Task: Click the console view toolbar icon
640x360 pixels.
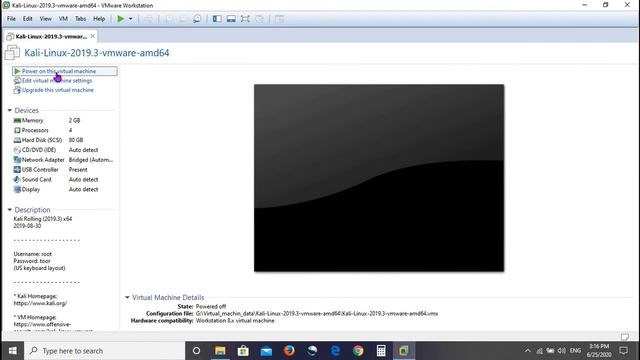Action: click(279, 19)
